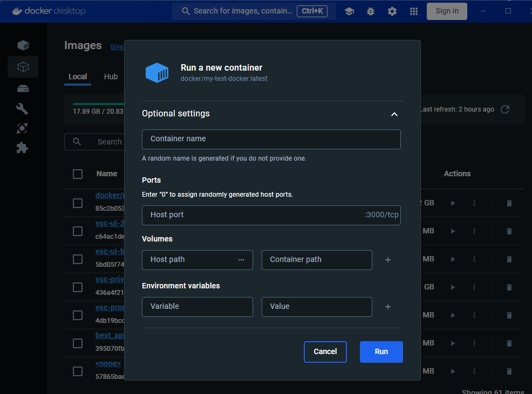Open the Containers sidebar icon

point(23,45)
